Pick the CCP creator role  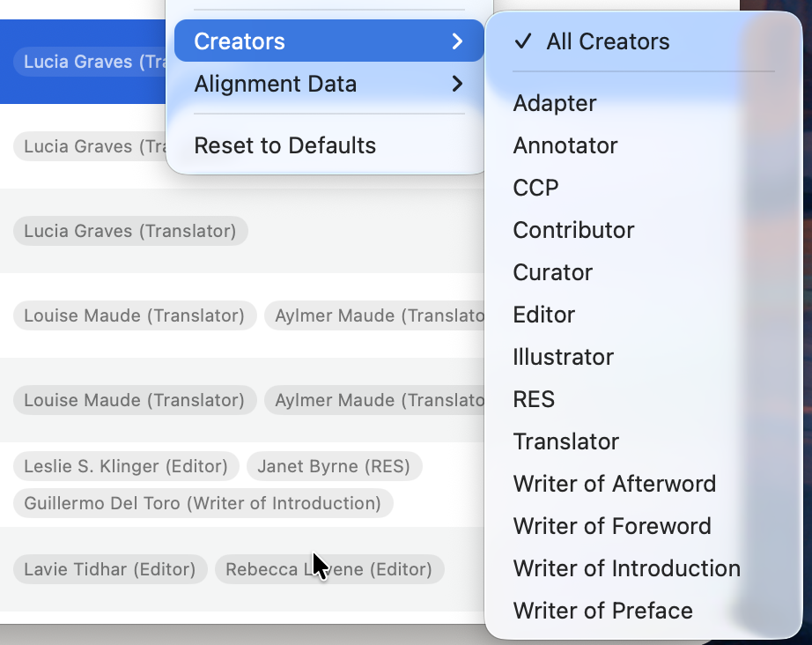pyautogui.click(x=643, y=188)
